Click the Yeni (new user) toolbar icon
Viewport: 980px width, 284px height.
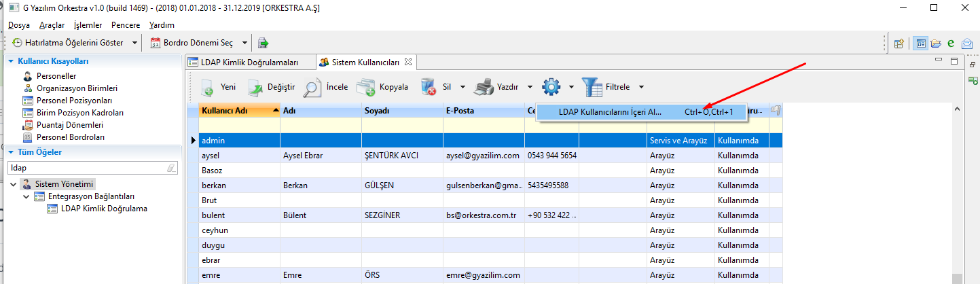(x=208, y=87)
